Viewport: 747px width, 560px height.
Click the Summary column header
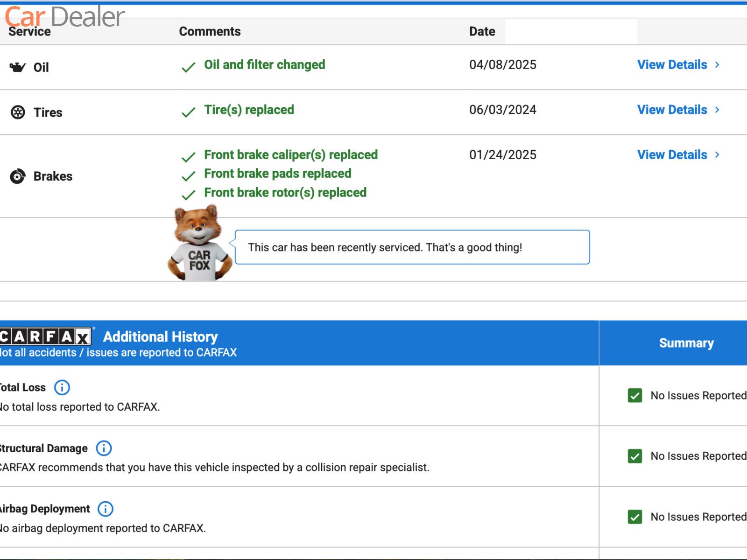686,343
